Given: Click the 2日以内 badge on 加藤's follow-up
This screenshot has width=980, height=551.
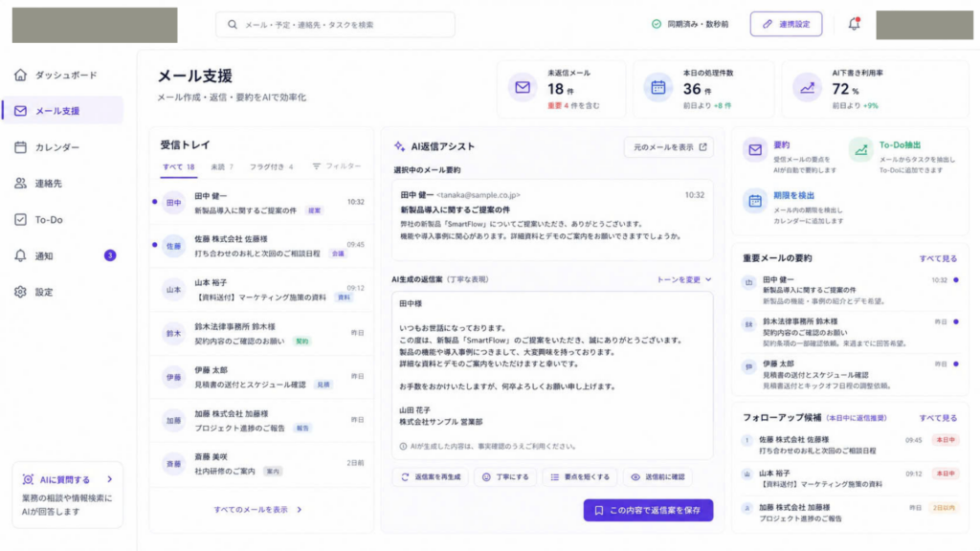Looking at the screenshot, I should click(944, 508).
